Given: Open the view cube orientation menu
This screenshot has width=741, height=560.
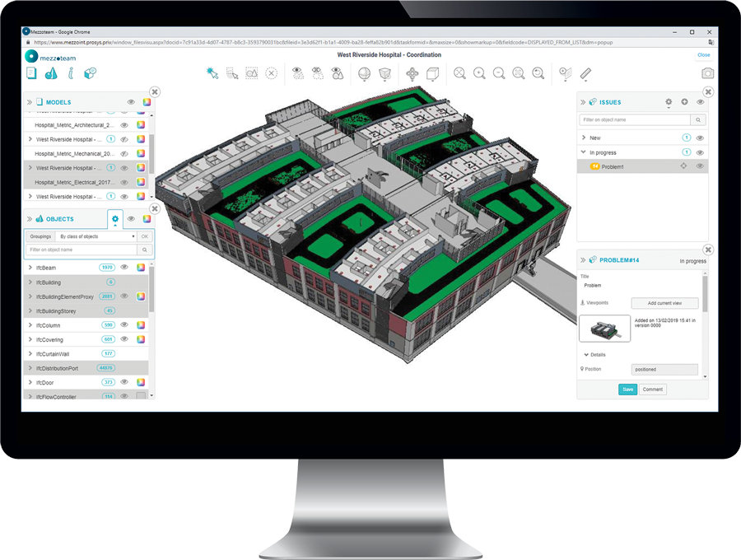Looking at the screenshot, I should click(433, 74).
